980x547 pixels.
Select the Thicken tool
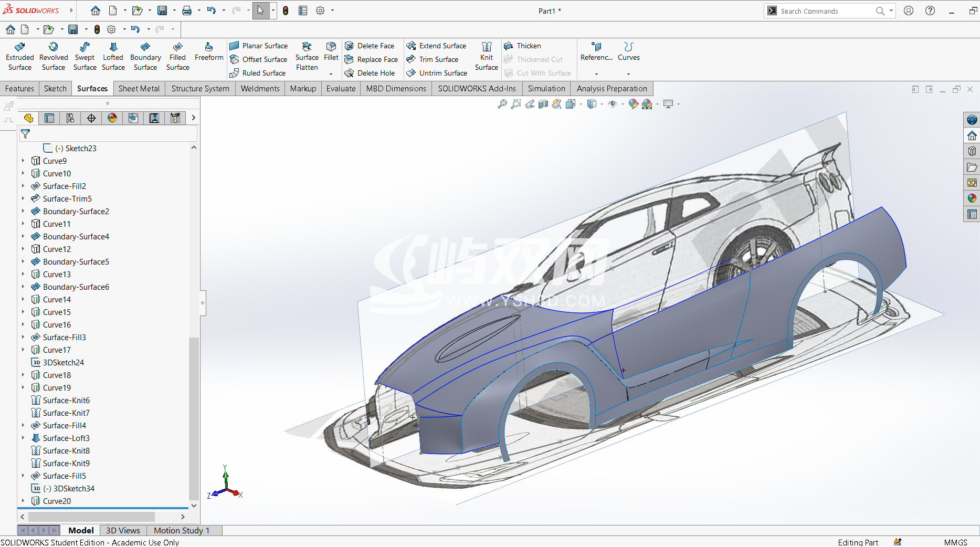(x=528, y=46)
